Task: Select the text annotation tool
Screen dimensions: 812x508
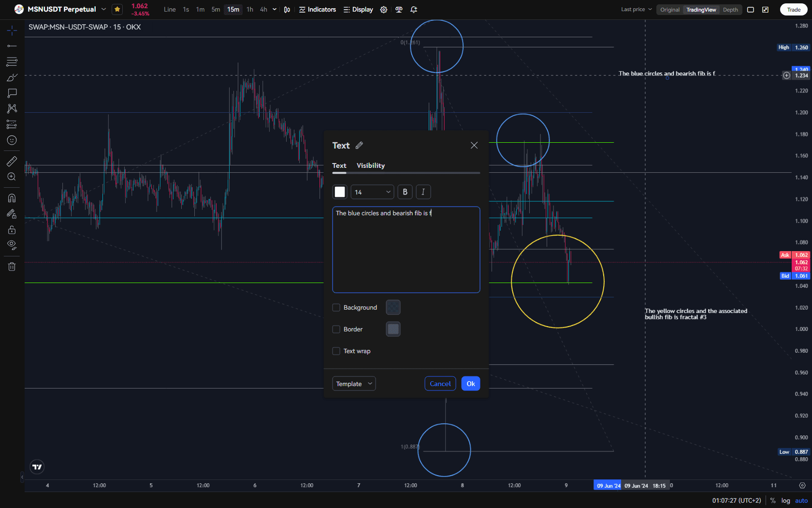Action: pos(12,93)
